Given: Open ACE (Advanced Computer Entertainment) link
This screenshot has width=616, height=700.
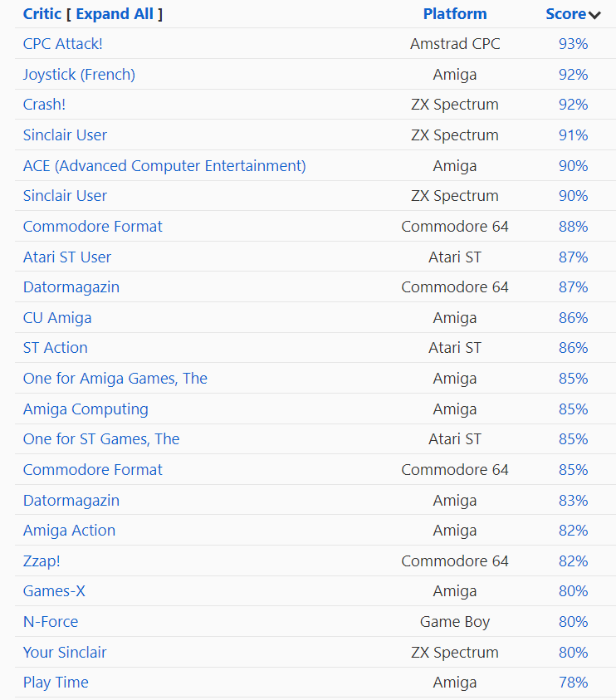Looking at the screenshot, I should (164, 165).
